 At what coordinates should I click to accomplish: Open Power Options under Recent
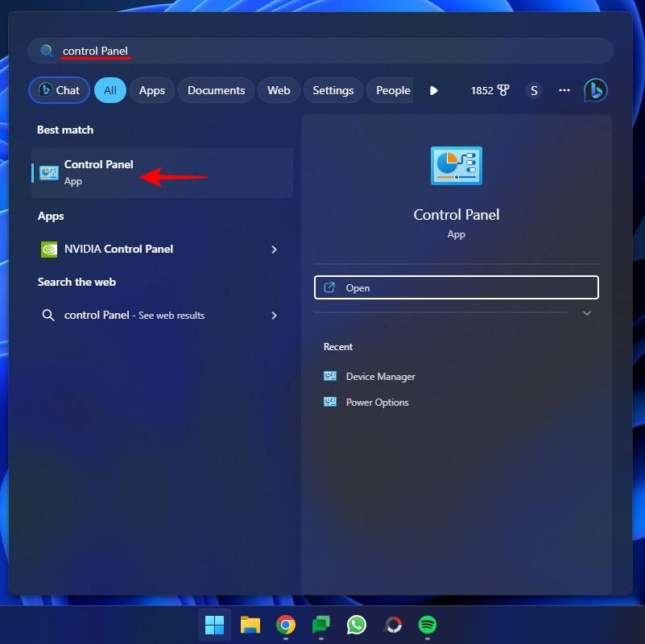click(x=376, y=402)
